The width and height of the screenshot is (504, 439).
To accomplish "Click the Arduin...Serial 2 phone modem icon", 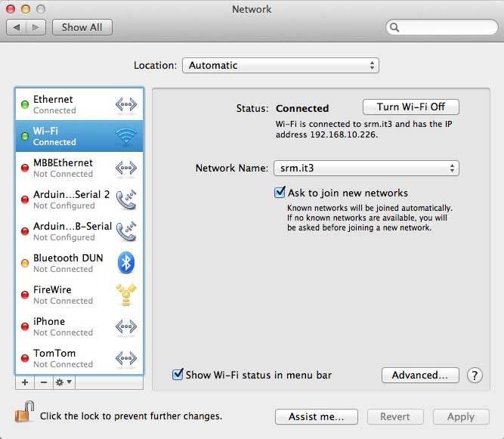I will pos(126,199).
